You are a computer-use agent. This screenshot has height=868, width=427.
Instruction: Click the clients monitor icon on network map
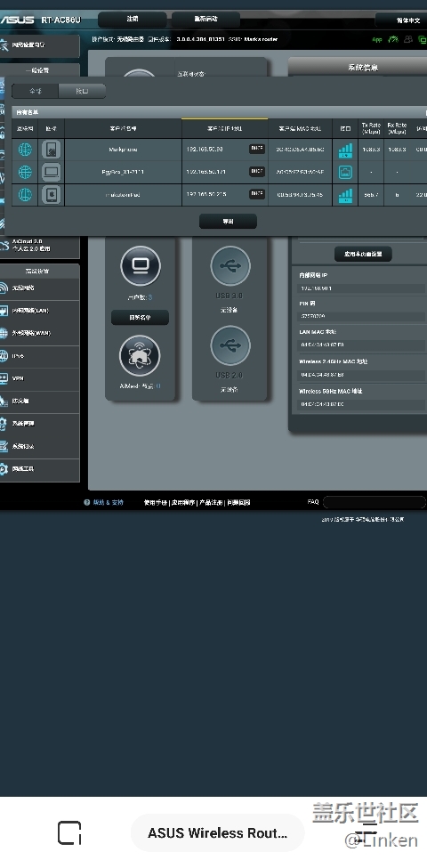pos(141,266)
